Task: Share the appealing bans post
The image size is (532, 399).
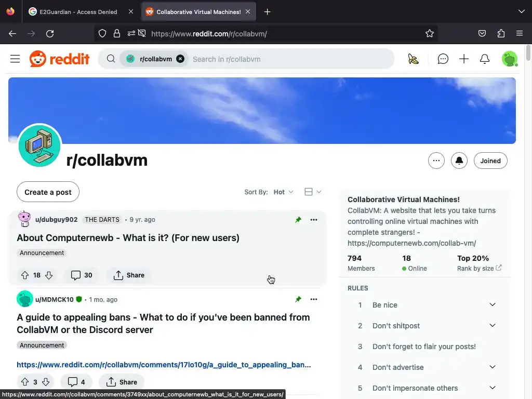Action: [x=122, y=382]
